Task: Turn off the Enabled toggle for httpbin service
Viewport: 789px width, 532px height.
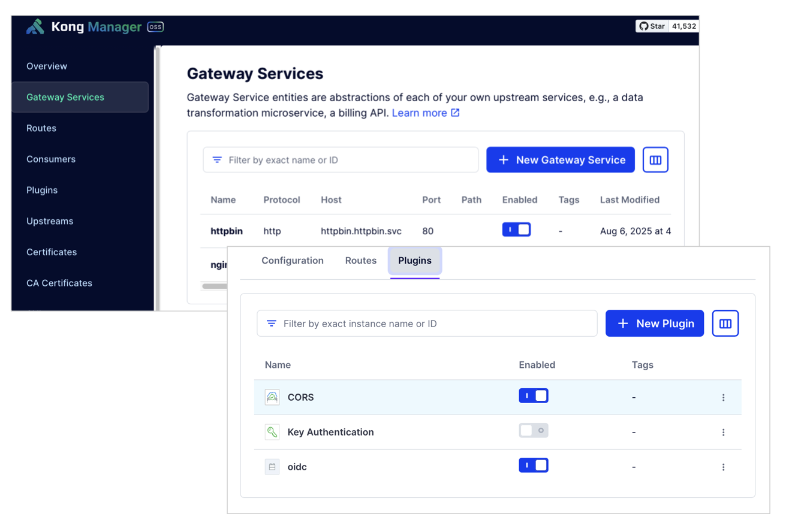Action: pos(516,229)
